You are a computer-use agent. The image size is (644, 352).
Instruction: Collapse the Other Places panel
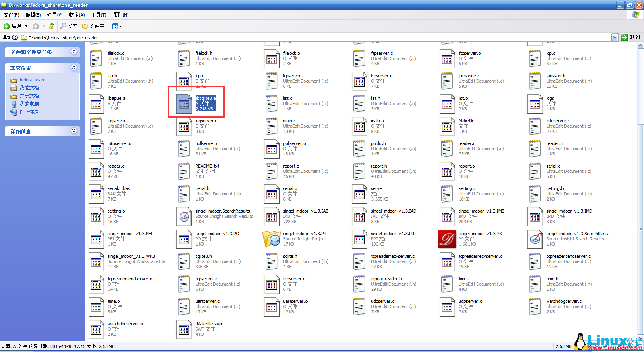tap(74, 68)
